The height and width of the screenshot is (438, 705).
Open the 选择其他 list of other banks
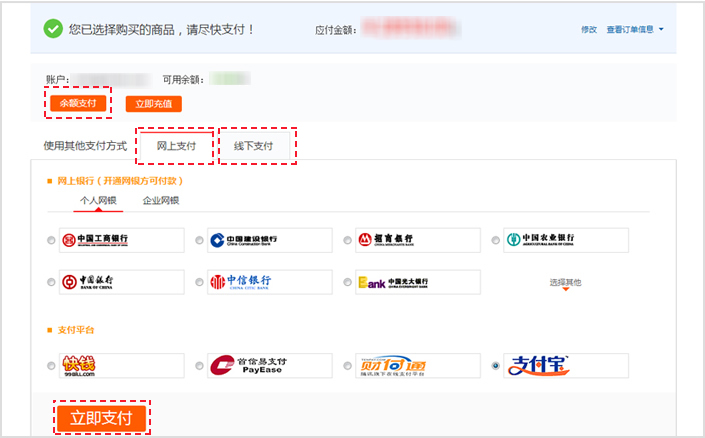tap(565, 283)
